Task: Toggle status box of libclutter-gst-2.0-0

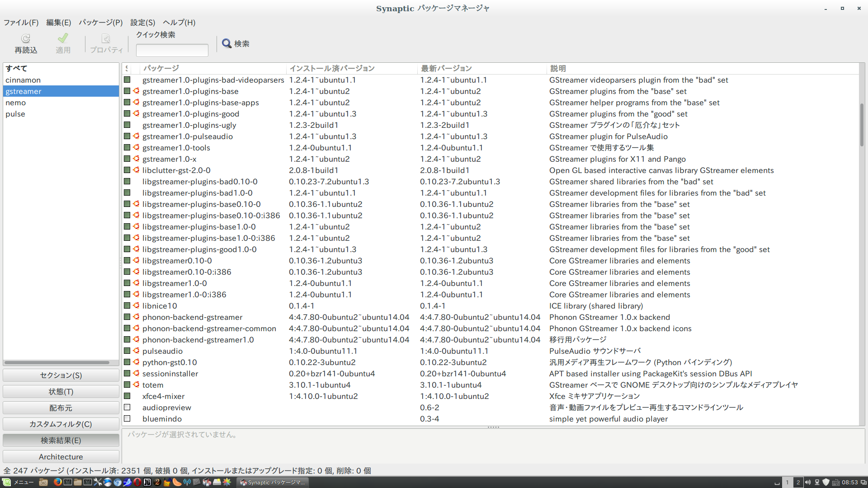Action: pos(127,170)
